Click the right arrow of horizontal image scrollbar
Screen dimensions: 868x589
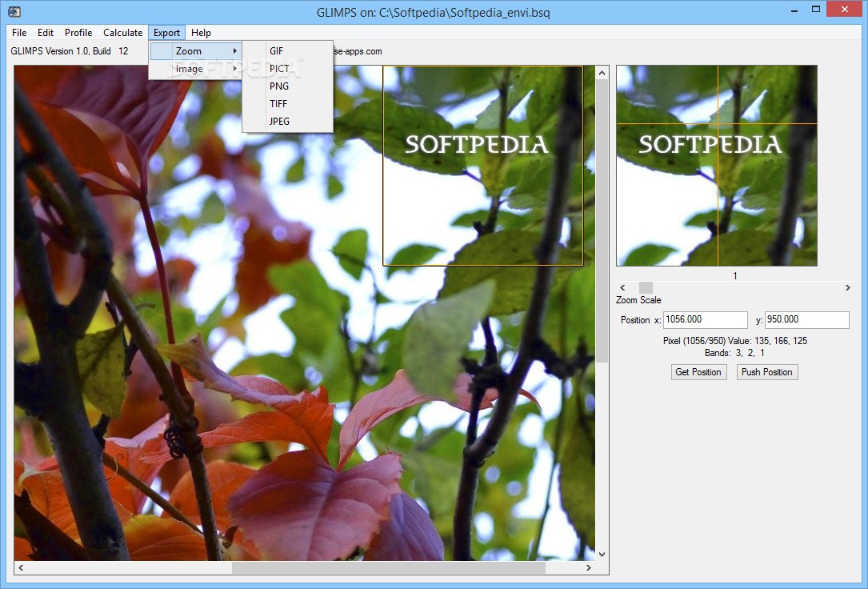pyautogui.click(x=589, y=568)
